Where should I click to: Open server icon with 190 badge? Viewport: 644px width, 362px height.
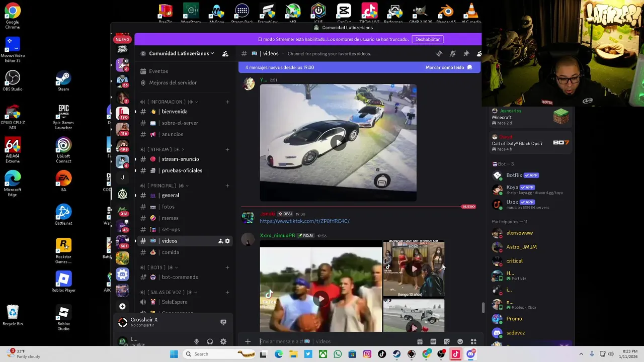(x=122, y=114)
